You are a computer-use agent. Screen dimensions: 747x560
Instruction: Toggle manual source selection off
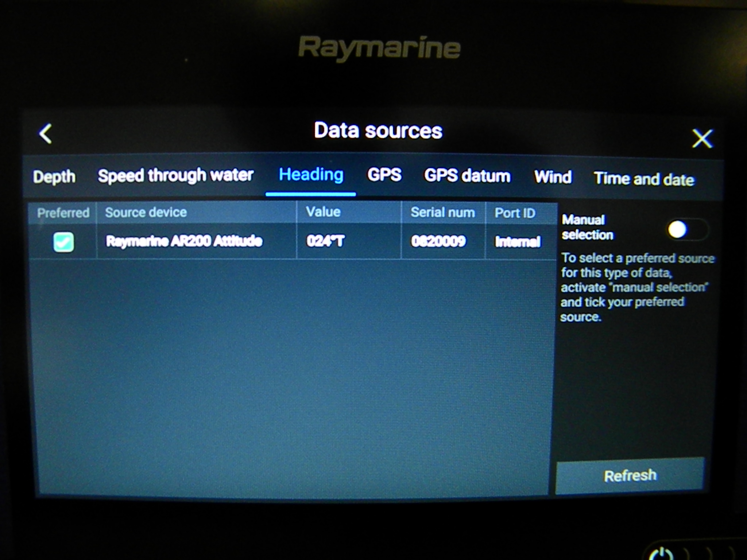click(688, 230)
